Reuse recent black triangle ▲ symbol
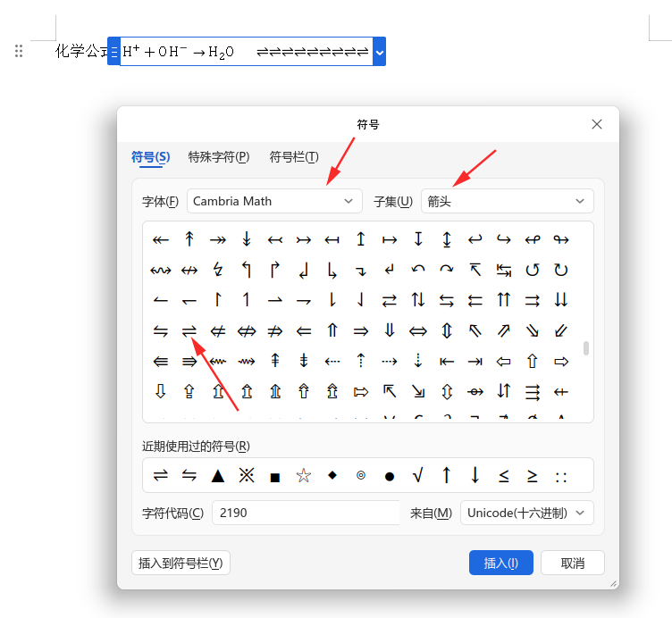 click(218, 475)
